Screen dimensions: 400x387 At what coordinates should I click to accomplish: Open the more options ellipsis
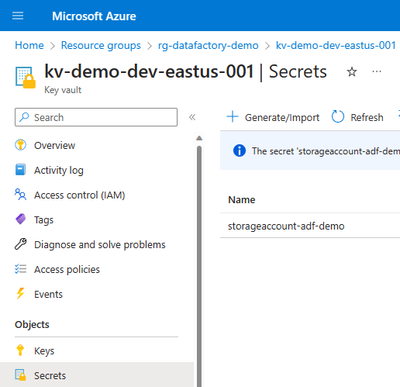click(x=377, y=71)
